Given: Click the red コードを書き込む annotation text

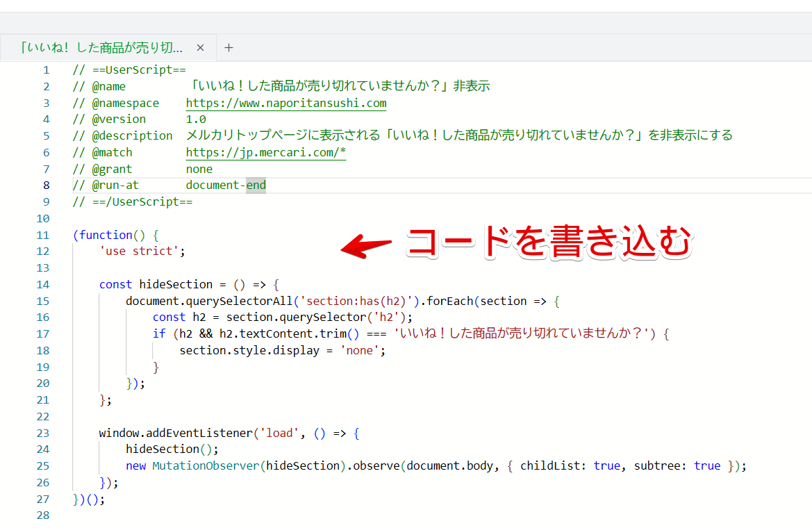Looking at the screenshot, I should coord(547,243).
